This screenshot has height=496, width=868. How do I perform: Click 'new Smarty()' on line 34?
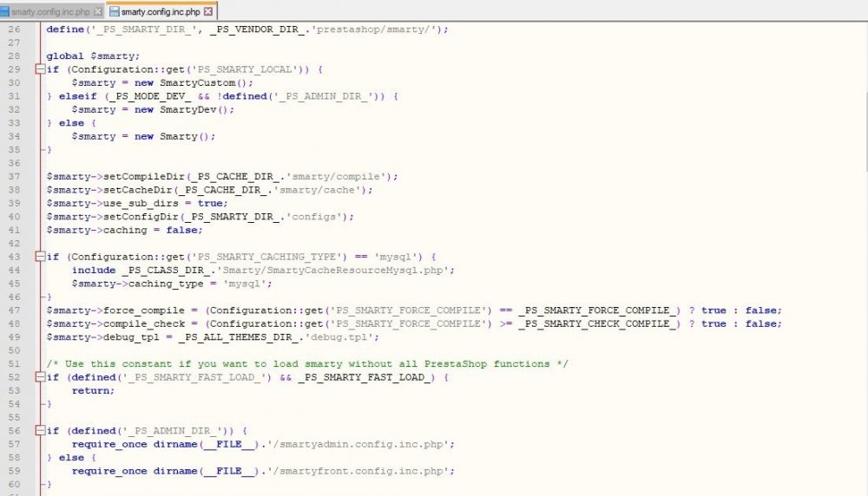172,137
